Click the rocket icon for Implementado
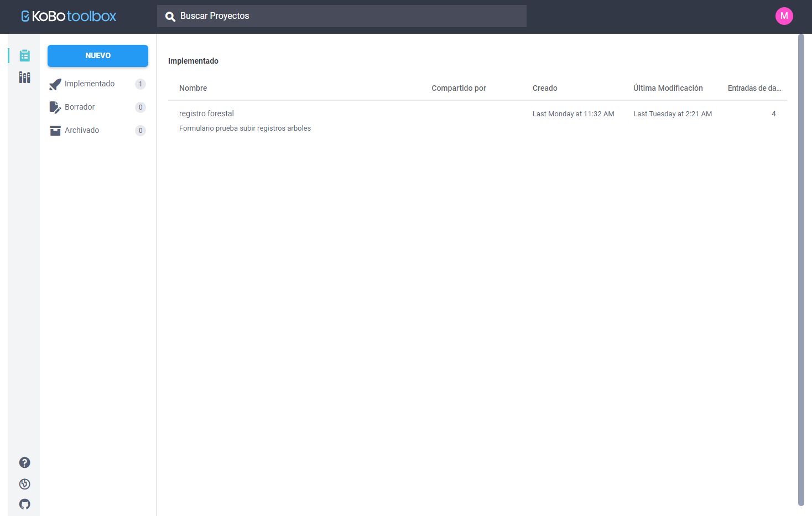 [x=55, y=84]
